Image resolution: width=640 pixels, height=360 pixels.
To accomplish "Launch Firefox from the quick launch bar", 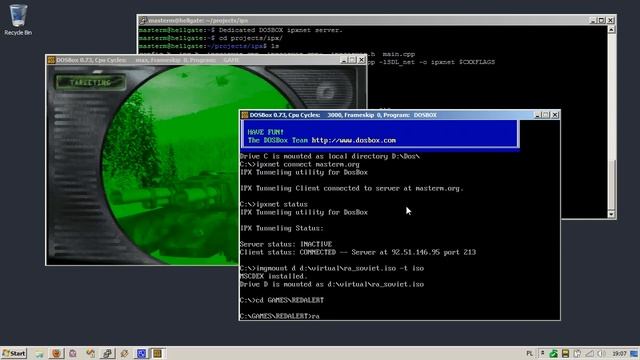I will (56, 353).
